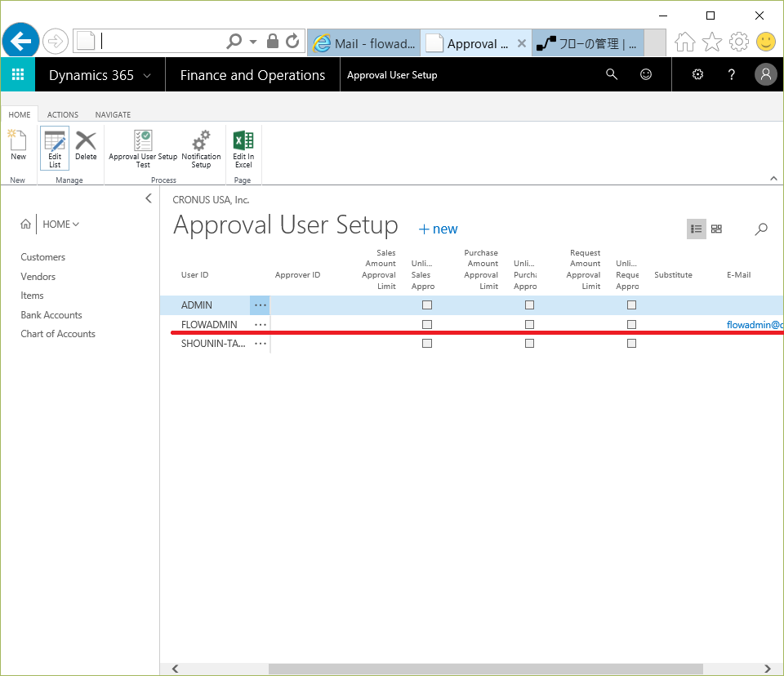Check Unlimited Request Approval for SHOUNIN-TA row
Image resolution: width=784 pixels, height=676 pixels.
click(x=631, y=344)
